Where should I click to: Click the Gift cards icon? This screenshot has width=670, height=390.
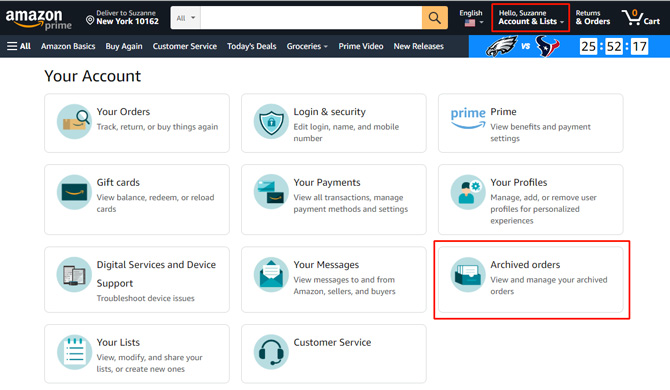74,192
